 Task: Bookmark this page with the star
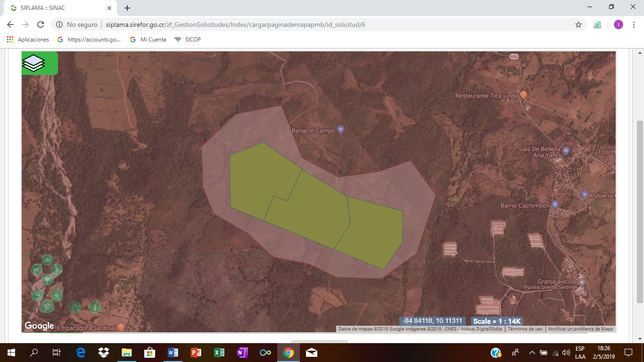coord(578,25)
